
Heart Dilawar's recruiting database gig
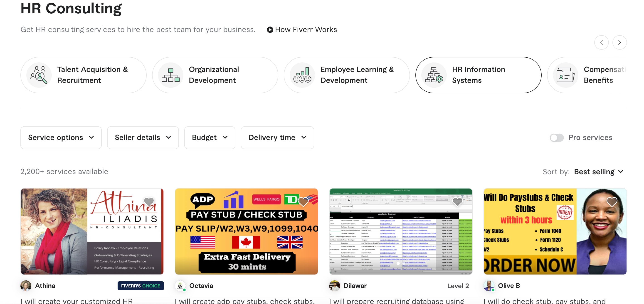[457, 201]
